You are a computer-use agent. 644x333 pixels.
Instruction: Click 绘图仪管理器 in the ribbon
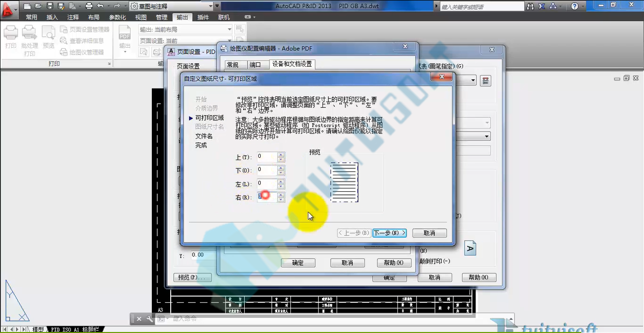pyautogui.click(x=82, y=52)
